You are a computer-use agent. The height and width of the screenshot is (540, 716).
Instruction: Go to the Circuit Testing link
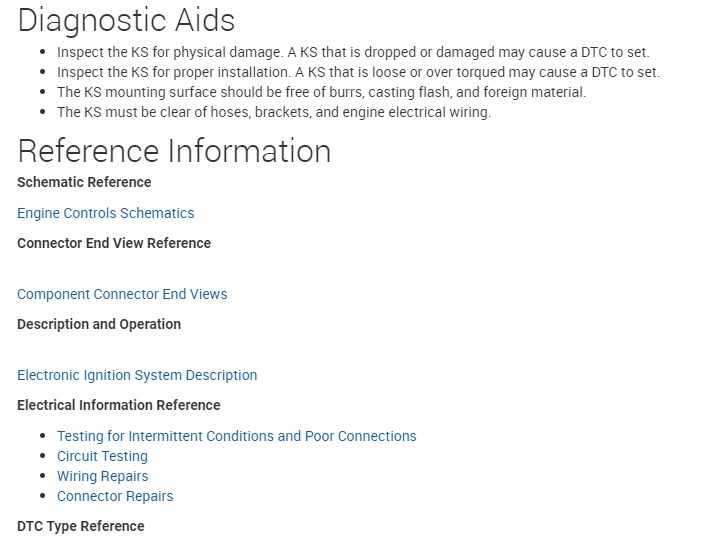[102, 456]
